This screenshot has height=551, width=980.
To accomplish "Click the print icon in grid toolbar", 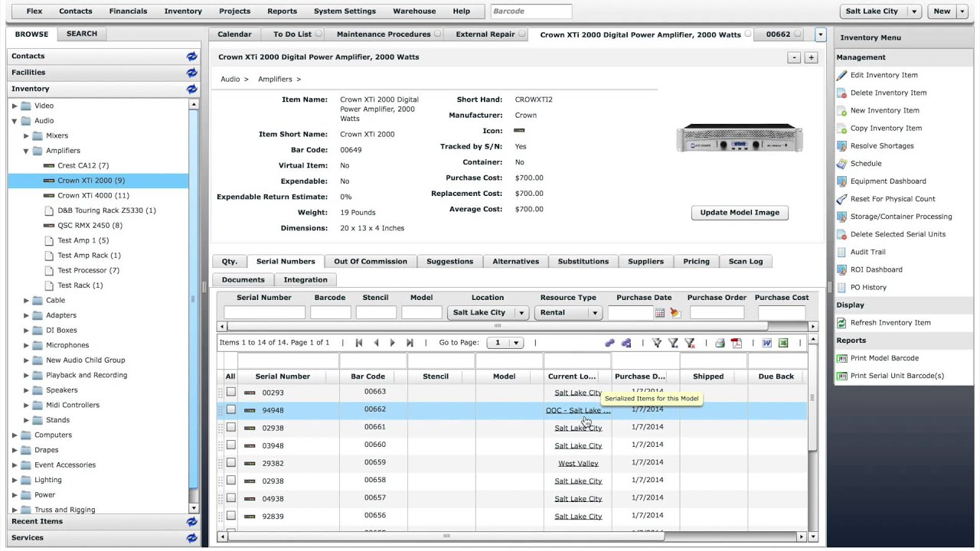I will point(720,343).
